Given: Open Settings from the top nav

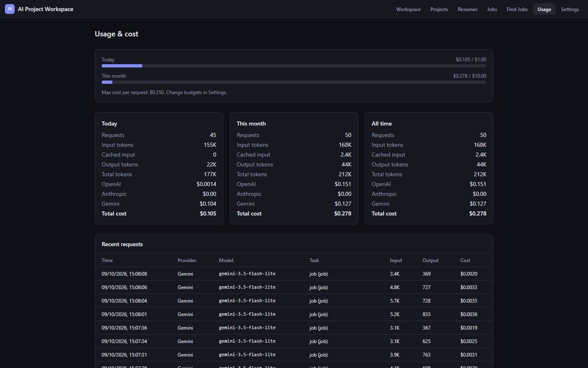Looking at the screenshot, I should 570,9.
